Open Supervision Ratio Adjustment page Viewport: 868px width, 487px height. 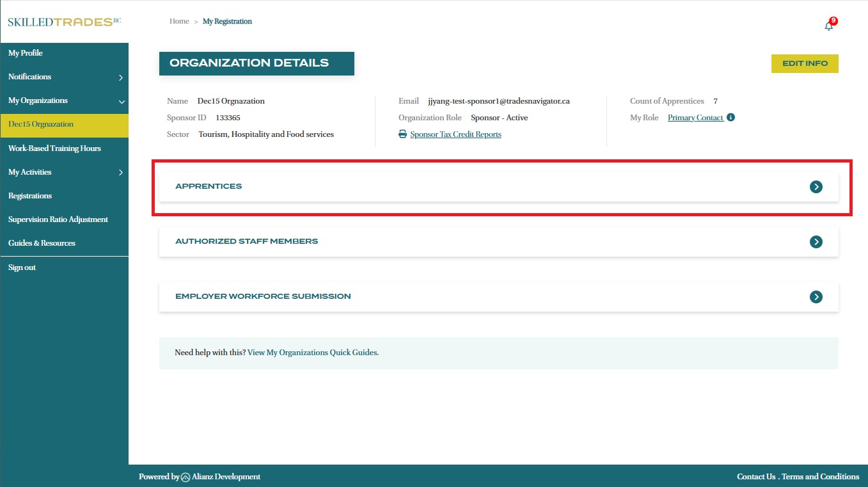[58, 220]
